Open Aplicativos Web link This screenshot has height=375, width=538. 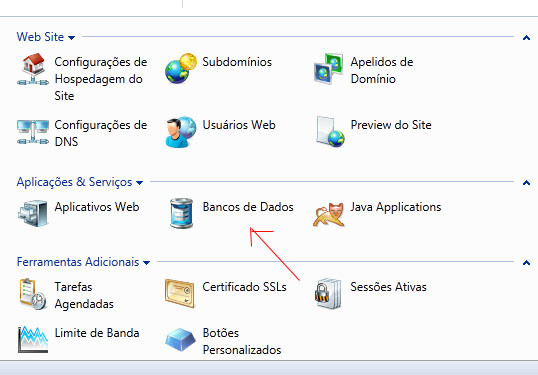[x=97, y=207]
